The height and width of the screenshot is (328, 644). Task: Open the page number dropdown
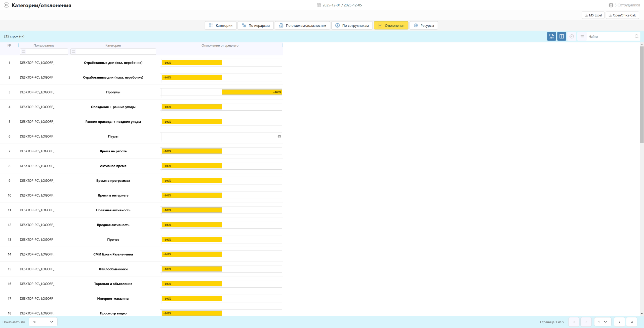pos(602,322)
